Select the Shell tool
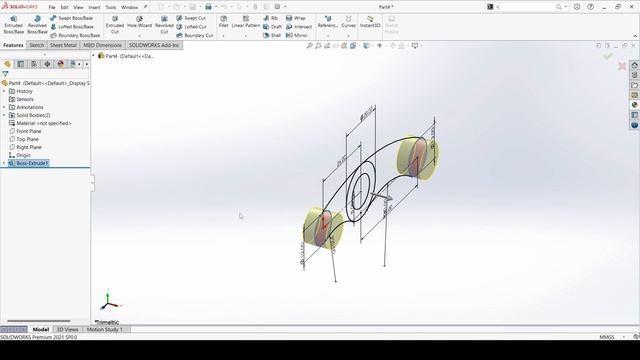This screenshot has width=640, height=360. click(272, 36)
